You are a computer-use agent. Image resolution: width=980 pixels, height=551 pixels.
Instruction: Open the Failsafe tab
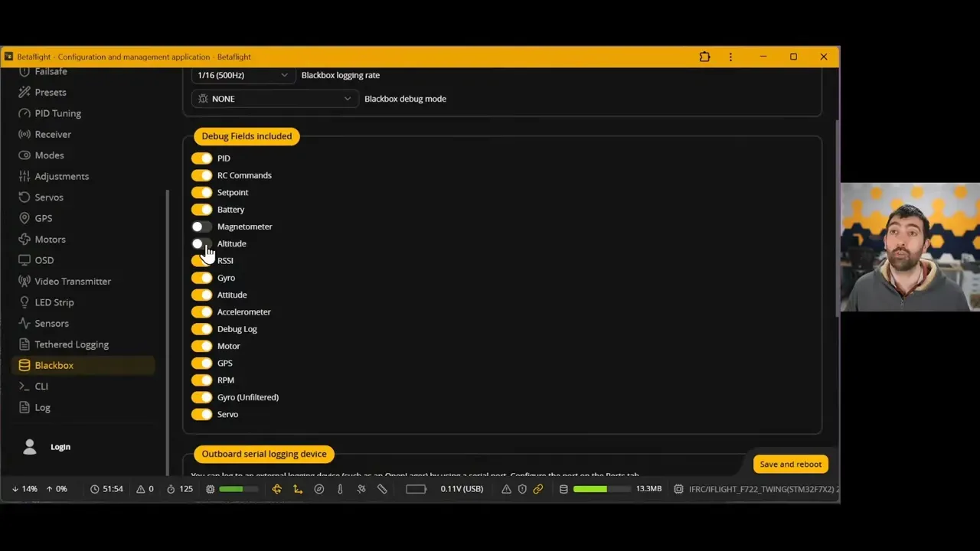[51, 72]
